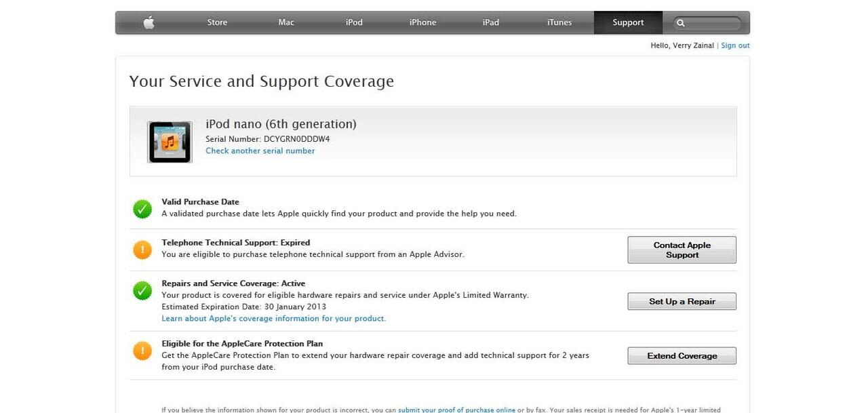
Task: Click the Sign out link
Action: click(735, 45)
